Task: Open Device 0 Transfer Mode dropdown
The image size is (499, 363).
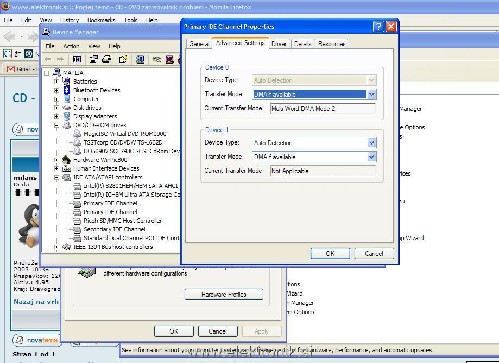Action: pyautogui.click(x=372, y=94)
